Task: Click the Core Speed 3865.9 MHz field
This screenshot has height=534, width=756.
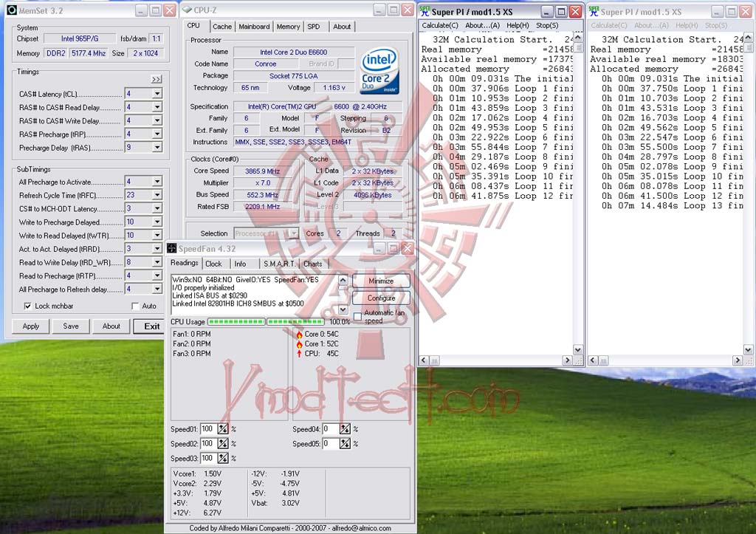Action: (x=263, y=171)
